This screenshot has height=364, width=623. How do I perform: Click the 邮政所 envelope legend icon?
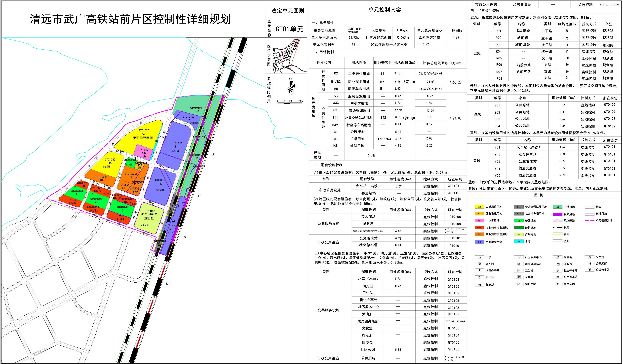tap(558, 264)
